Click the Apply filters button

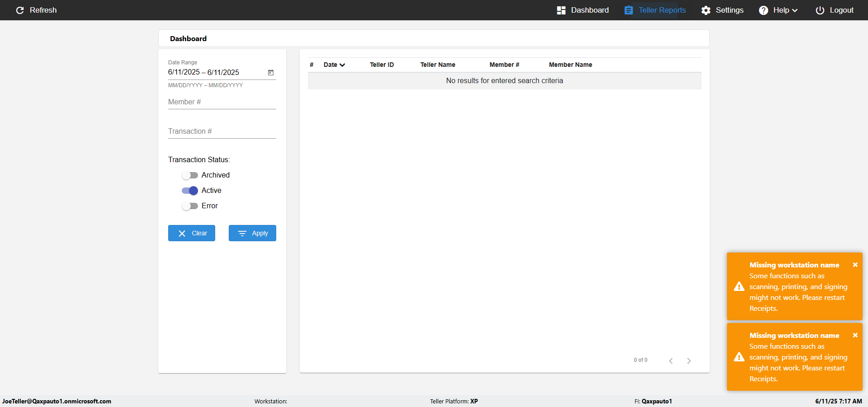pyautogui.click(x=252, y=233)
